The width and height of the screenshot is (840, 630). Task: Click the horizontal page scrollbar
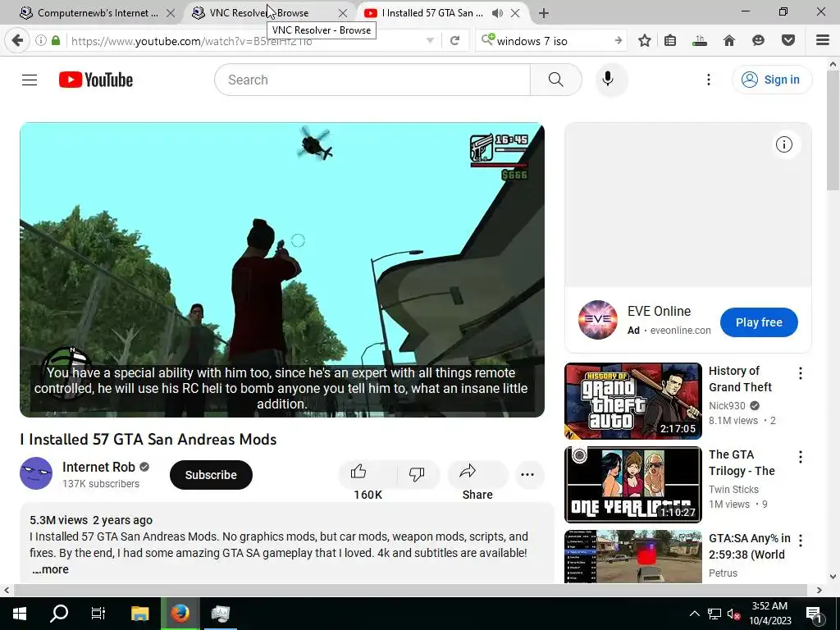click(410, 590)
